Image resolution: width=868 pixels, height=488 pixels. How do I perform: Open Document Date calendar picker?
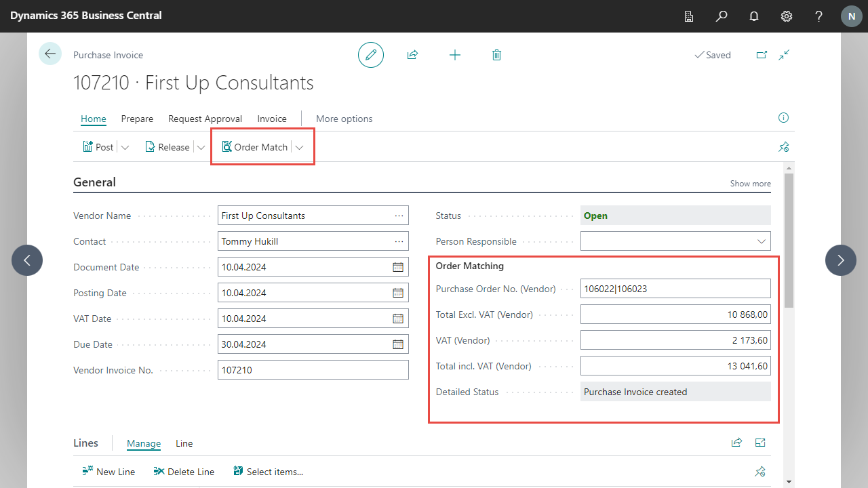tap(398, 267)
